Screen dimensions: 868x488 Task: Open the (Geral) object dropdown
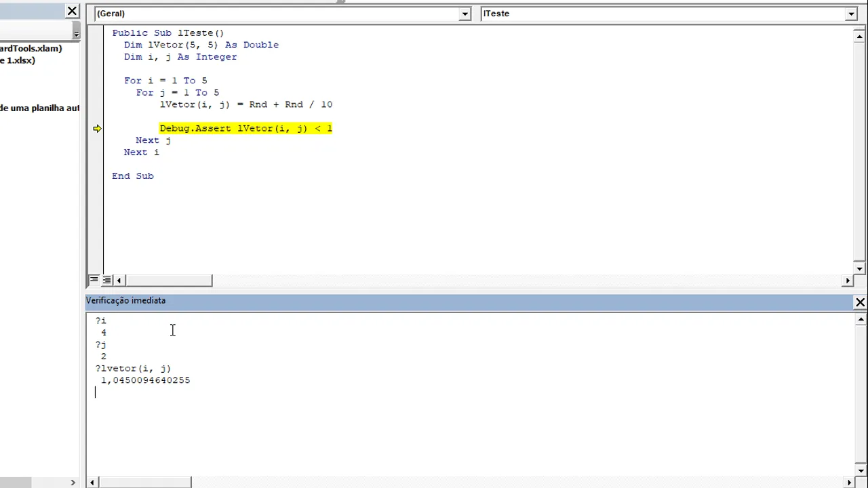pos(465,14)
